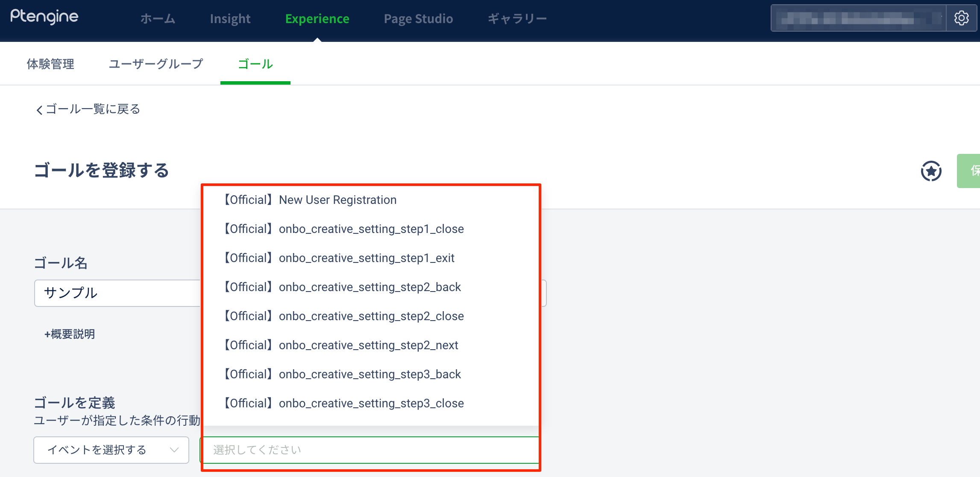Click +概要説明 link
Screen dimensions: 980x477
(x=70, y=334)
